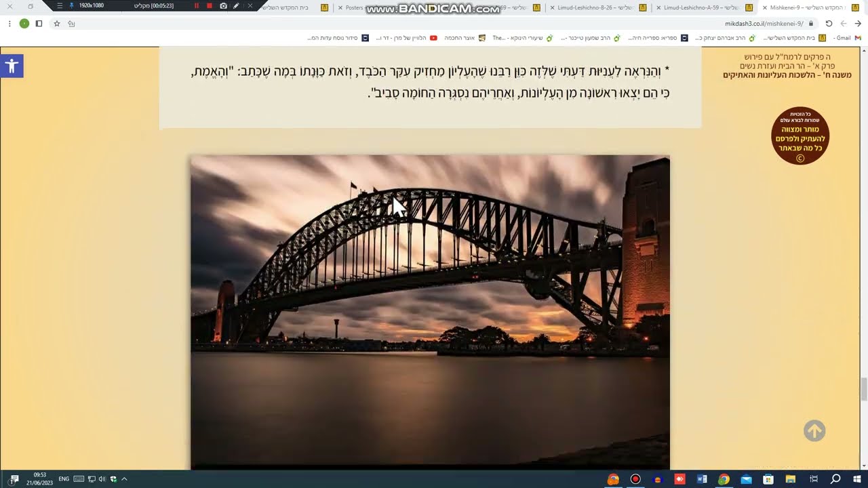Open the Gmail bookmark
This screenshot has width=868, height=488.
tap(847, 38)
